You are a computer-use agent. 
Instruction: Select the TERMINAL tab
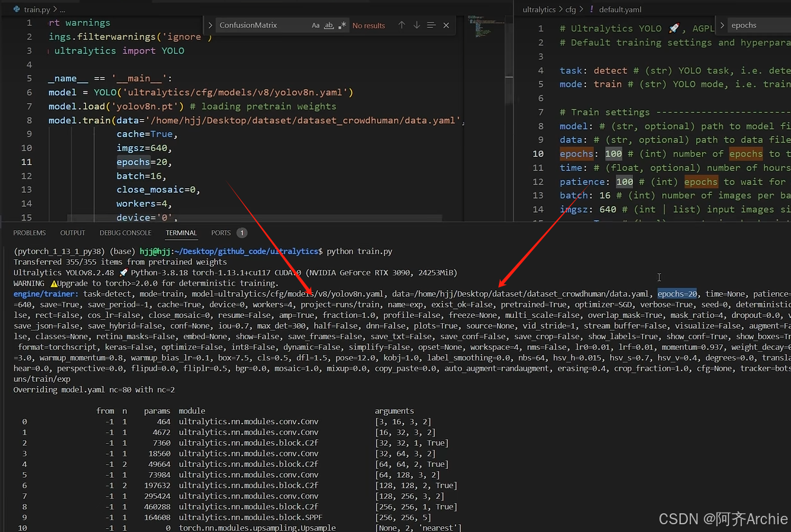click(x=181, y=233)
